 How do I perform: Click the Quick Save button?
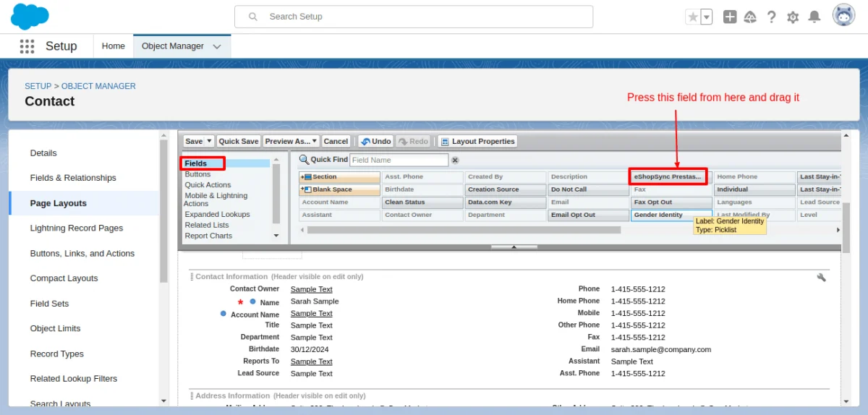click(x=238, y=142)
